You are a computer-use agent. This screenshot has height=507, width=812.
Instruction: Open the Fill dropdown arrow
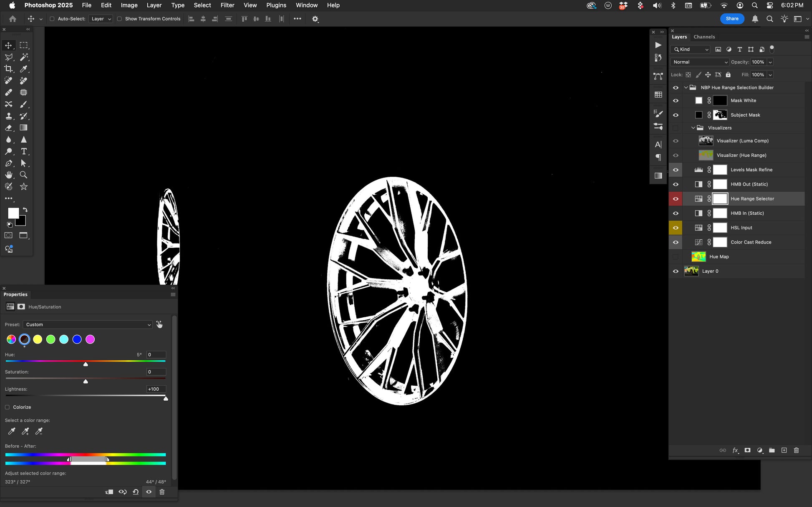(770, 75)
